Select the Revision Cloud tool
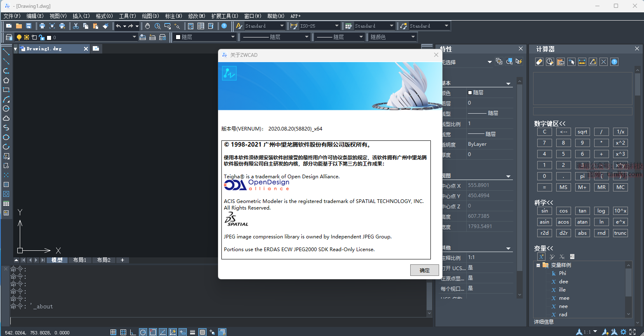The height and width of the screenshot is (336, 644). tap(6, 118)
